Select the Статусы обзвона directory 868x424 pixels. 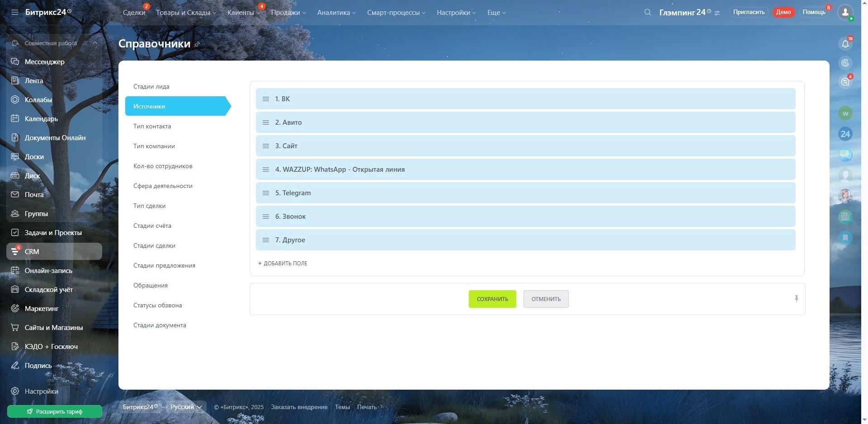pyautogui.click(x=157, y=305)
